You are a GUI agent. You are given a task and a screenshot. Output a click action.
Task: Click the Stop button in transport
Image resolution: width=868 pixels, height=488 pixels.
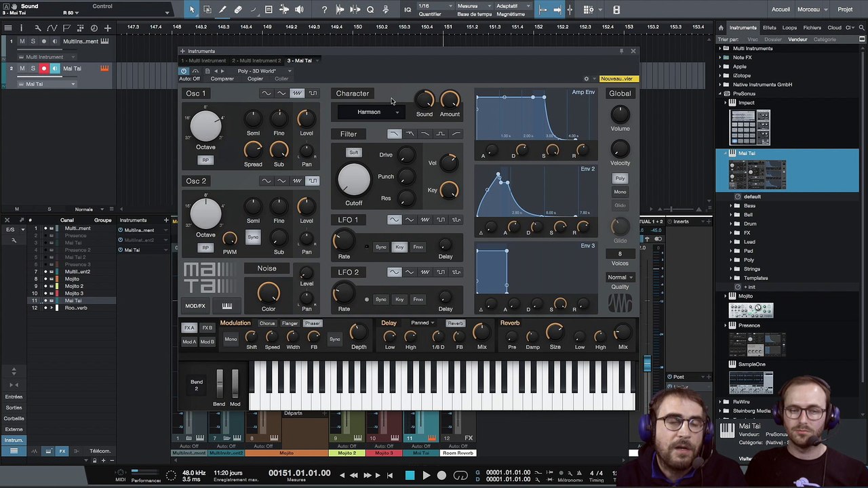[x=410, y=476]
